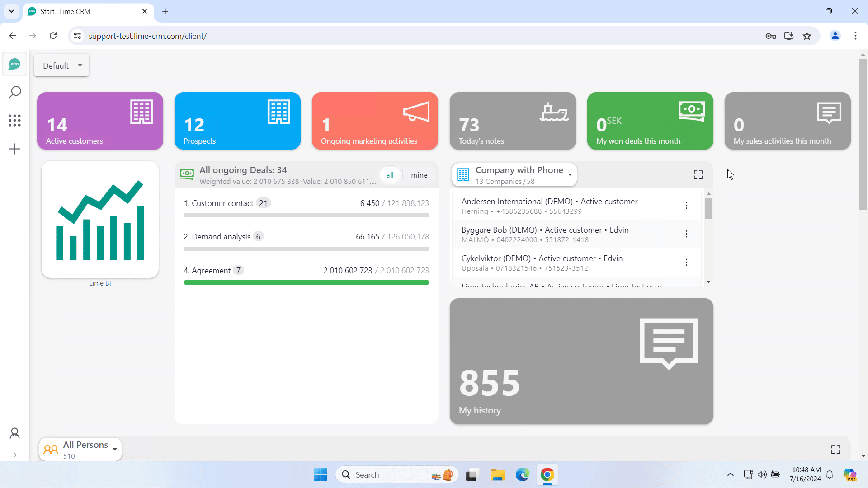Open the nine-dot apps grid menu
Screen dimensions: 868x488
tap(15, 120)
